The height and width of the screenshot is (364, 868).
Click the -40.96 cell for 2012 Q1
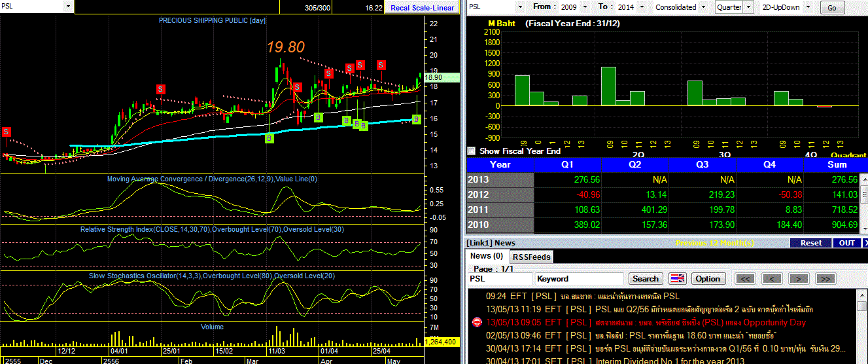coord(567,194)
